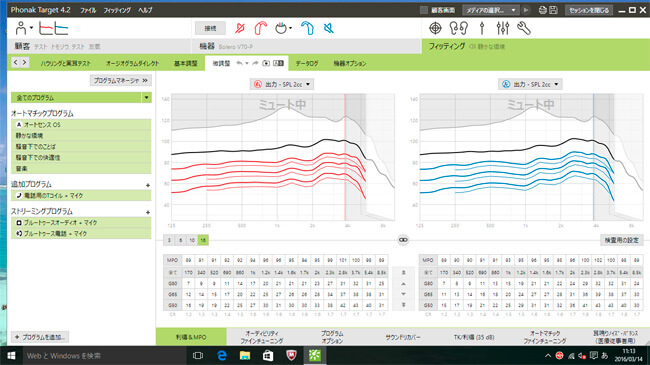650x365 pixels.
Task: Select 10 channel view button
Action: click(x=192, y=240)
